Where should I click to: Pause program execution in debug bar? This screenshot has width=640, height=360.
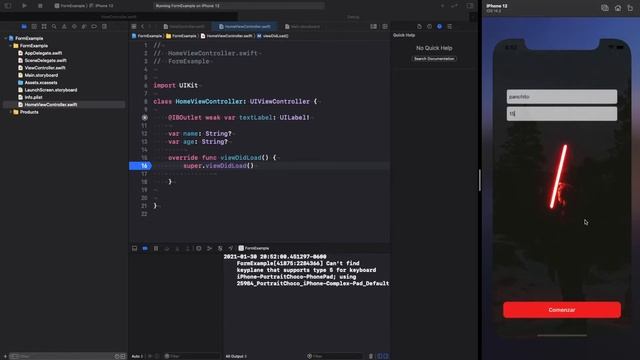156,248
